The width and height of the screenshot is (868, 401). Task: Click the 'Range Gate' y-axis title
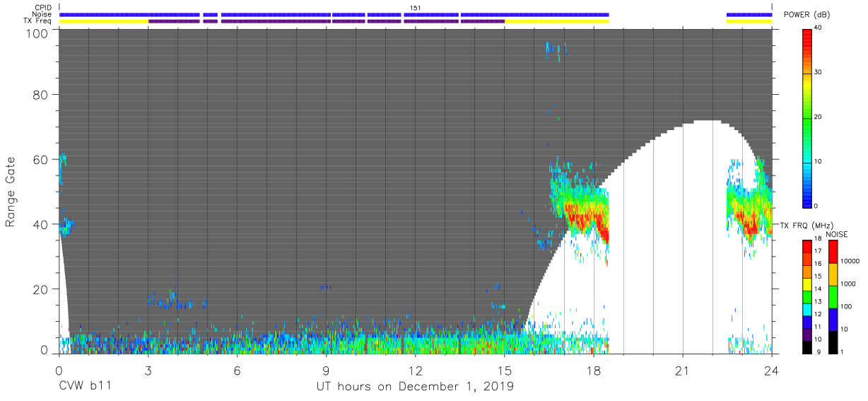[x=11, y=192]
